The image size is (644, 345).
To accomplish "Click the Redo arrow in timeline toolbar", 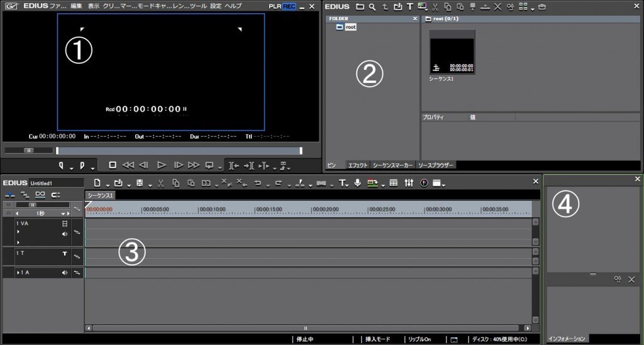I will click(x=279, y=183).
